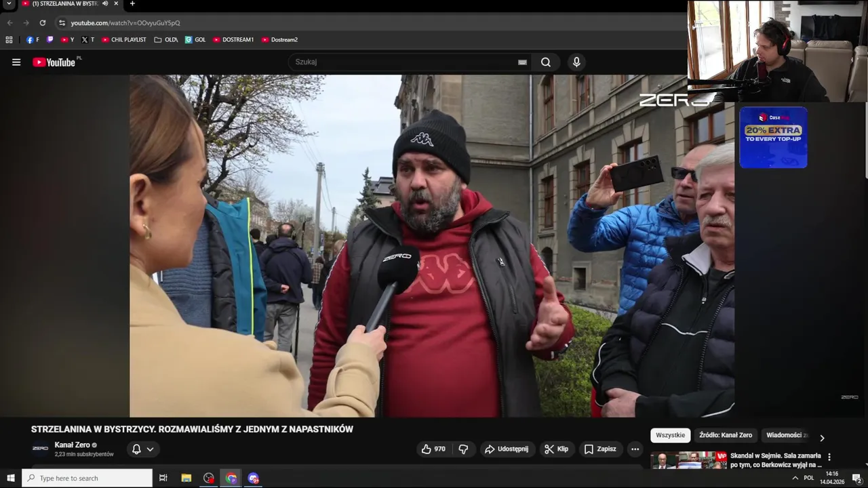Image resolution: width=868 pixels, height=488 pixels.
Task: Click the Udostępnij share button
Action: [x=506, y=449]
